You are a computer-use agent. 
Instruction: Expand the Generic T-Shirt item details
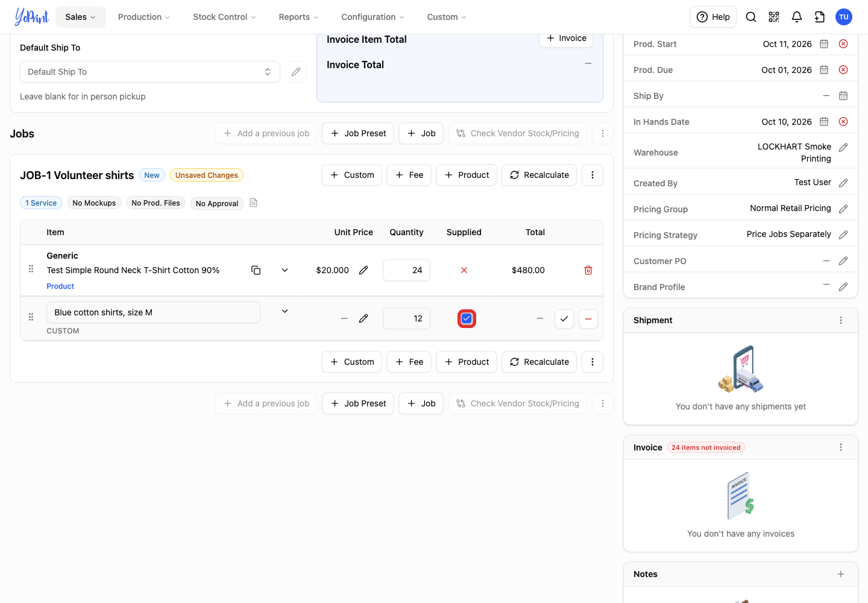point(285,270)
